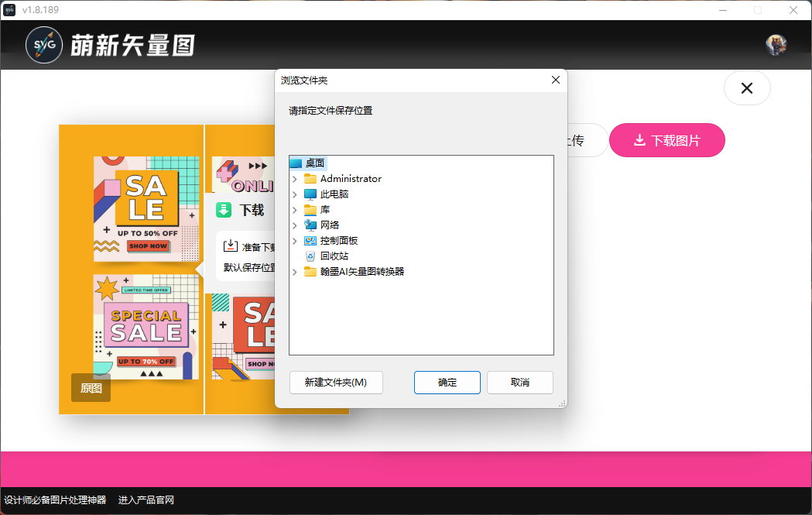The image size is (812, 515).
Task: Click the round X close preview button
Action: pos(747,88)
